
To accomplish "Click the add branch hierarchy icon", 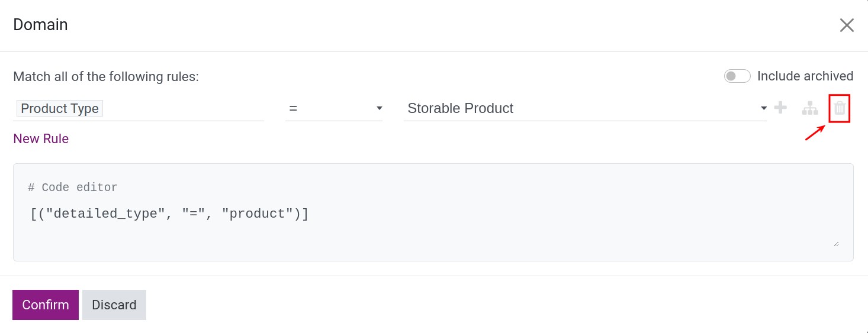I will click(809, 108).
